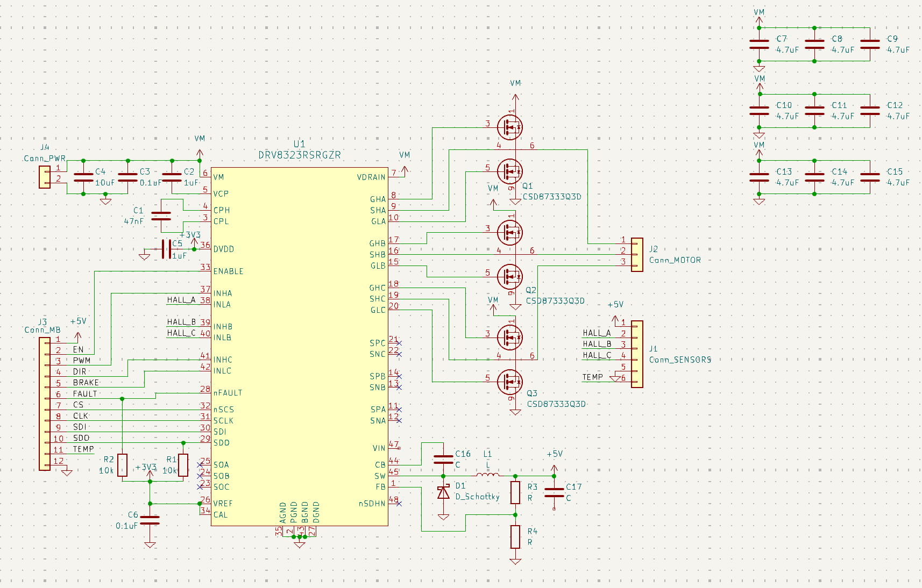Select the C1 47nF capacitor symbol
Screen dimensions: 922x588
click(x=161, y=216)
